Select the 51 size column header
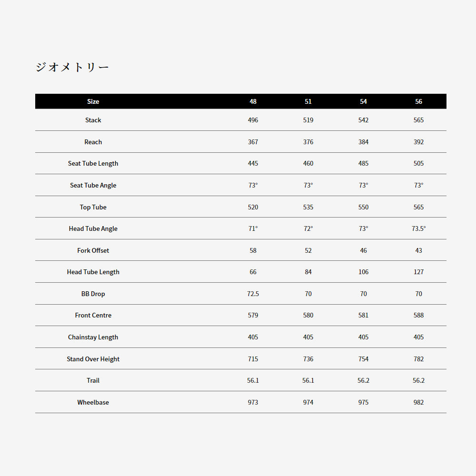476x476 pixels. (x=308, y=101)
